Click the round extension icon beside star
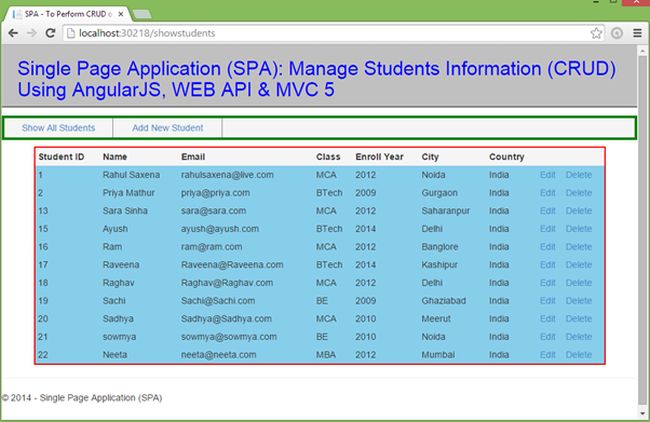The image size is (650, 422). click(x=617, y=33)
